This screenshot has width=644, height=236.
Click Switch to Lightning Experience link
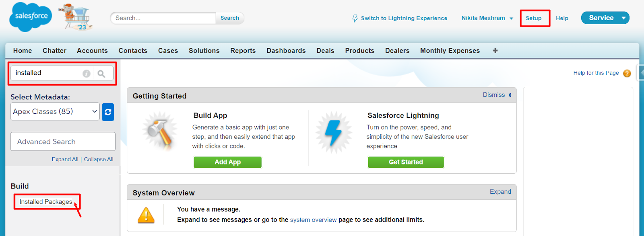click(404, 18)
